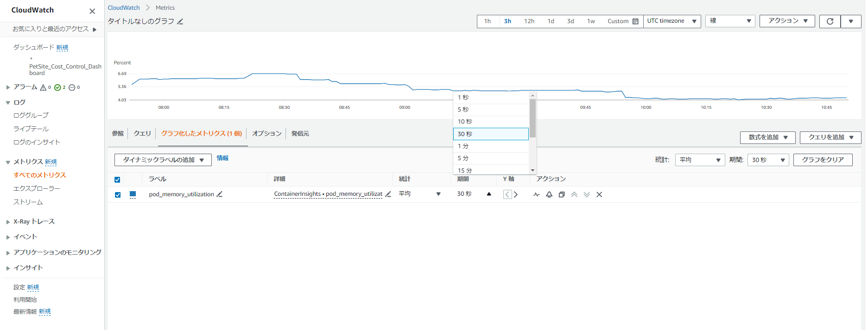
Task: Edit the pod_memory_utilization label pencil
Action: click(x=220, y=194)
